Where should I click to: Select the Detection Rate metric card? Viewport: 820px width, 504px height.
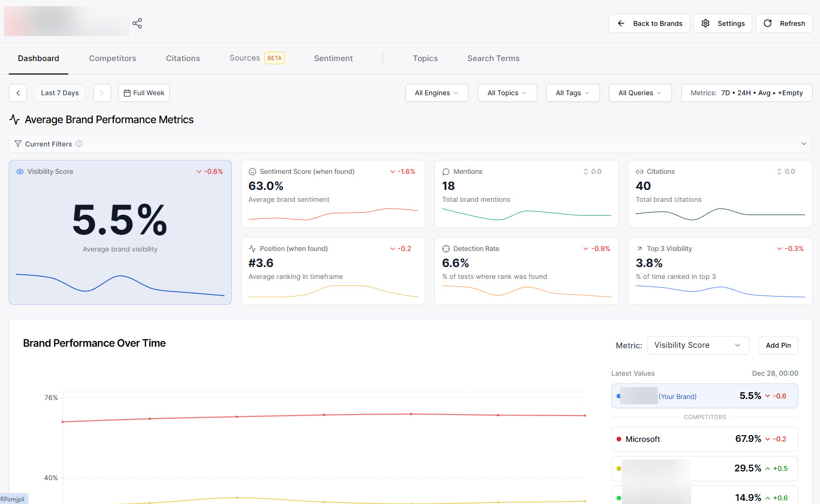coord(526,271)
